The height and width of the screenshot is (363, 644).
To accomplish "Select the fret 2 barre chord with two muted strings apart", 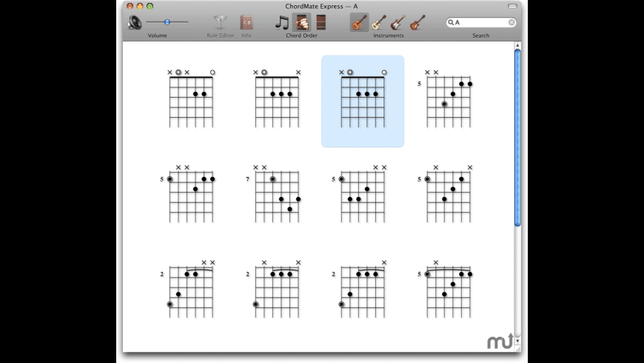I will click(274, 289).
